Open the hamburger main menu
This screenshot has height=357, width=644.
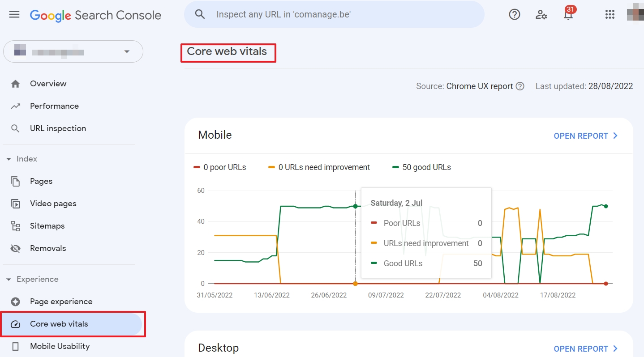[14, 14]
